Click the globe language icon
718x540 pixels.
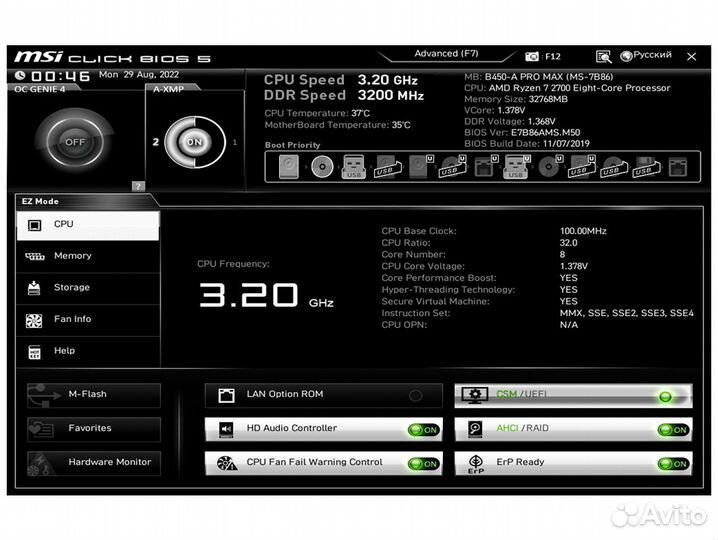626,56
